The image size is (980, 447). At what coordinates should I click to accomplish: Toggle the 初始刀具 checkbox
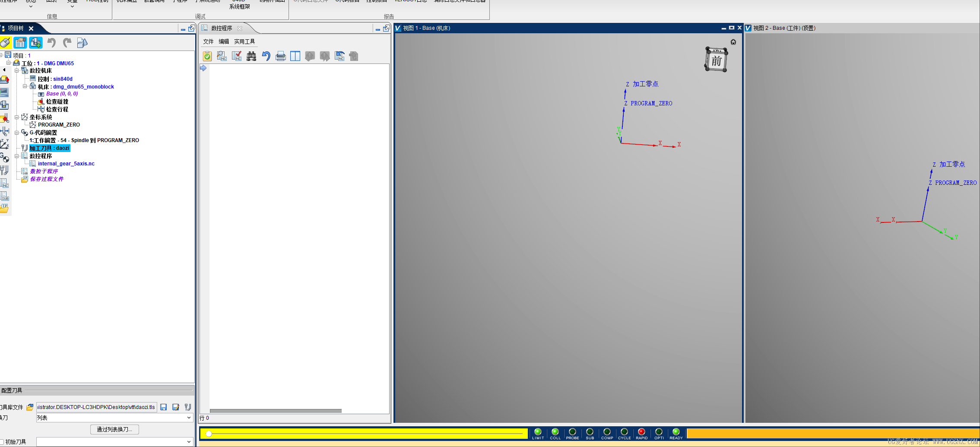[x=2, y=442]
